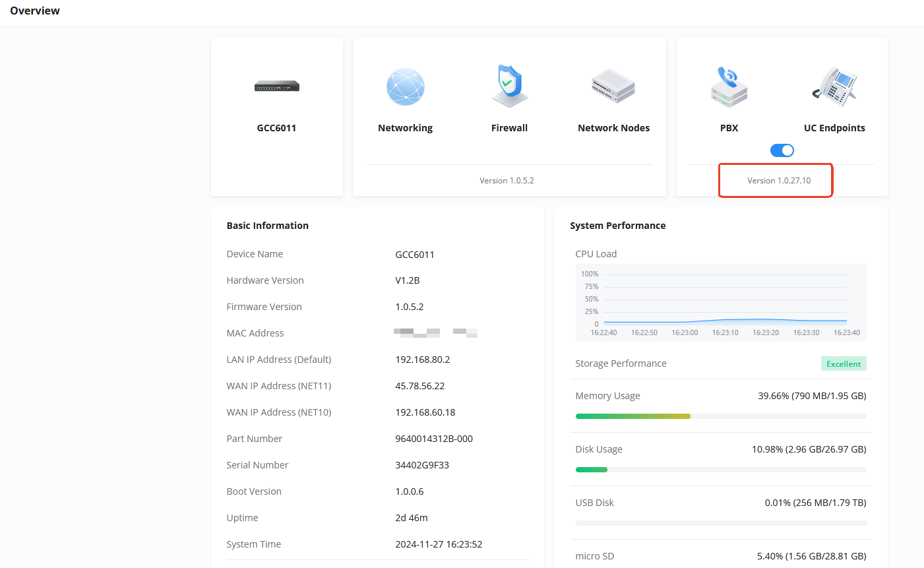Open the Network Nodes switch icon
Image resolution: width=924 pixels, height=568 pixels.
pyautogui.click(x=613, y=86)
